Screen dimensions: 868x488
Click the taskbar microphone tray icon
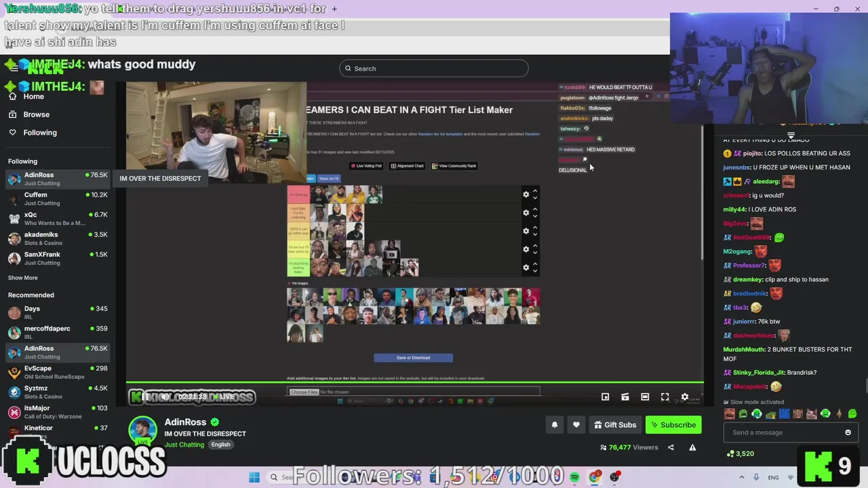(x=756, y=477)
